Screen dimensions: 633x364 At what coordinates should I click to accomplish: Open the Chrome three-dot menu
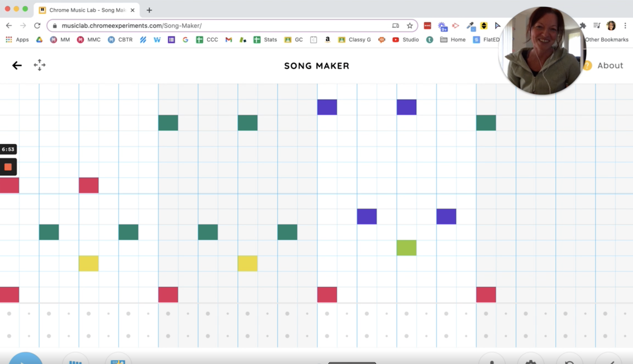625,26
